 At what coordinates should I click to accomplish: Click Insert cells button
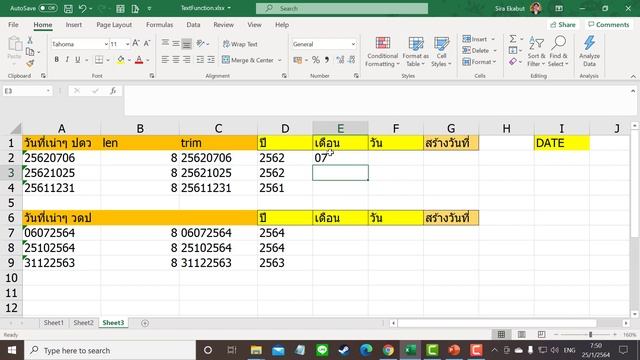tap(475, 39)
